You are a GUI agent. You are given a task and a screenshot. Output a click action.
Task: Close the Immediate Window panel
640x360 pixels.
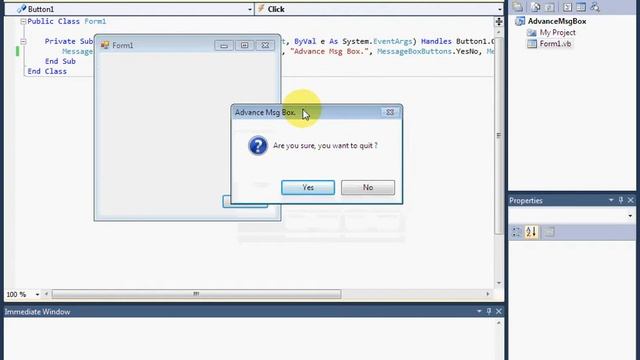click(x=499, y=311)
